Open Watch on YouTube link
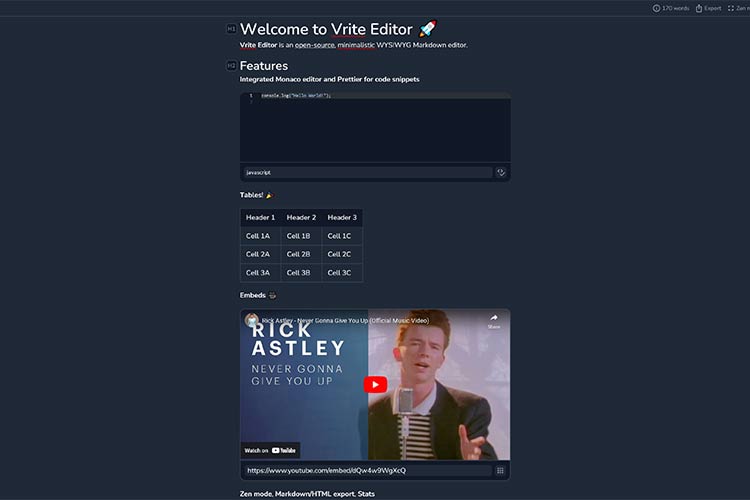Viewport: 750px width, 500px height. point(270,450)
